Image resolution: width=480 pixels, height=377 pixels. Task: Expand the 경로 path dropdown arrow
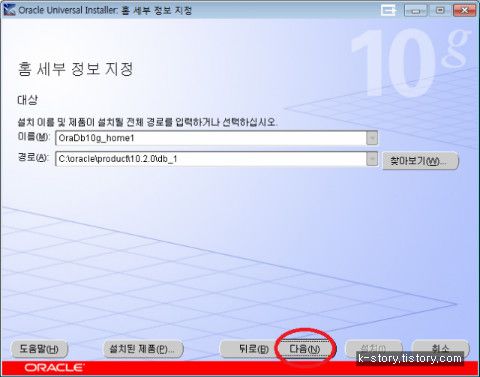(x=372, y=159)
